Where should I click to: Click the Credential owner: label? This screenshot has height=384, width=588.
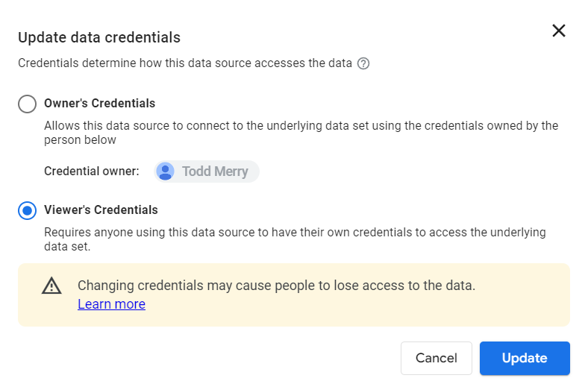pyautogui.click(x=92, y=171)
